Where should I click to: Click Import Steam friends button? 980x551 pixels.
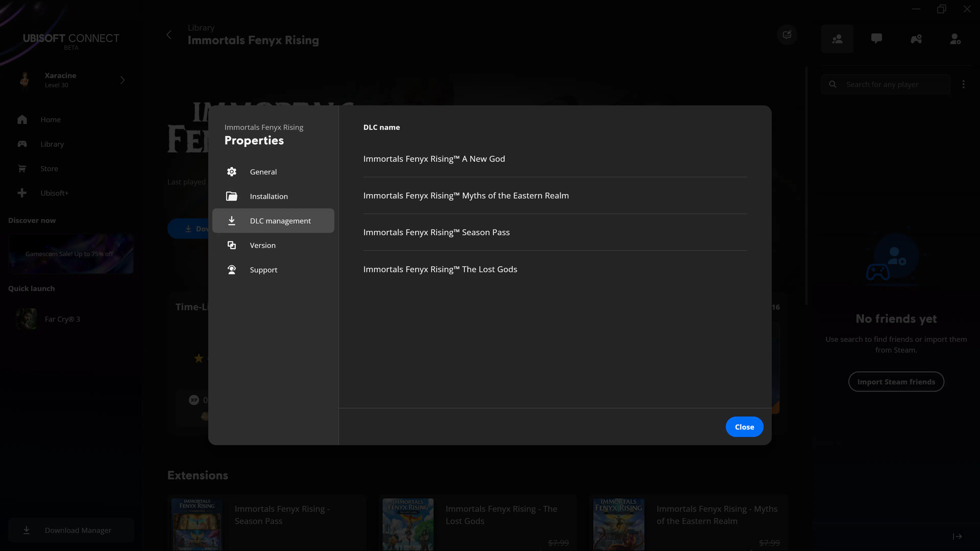pos(896,382)
